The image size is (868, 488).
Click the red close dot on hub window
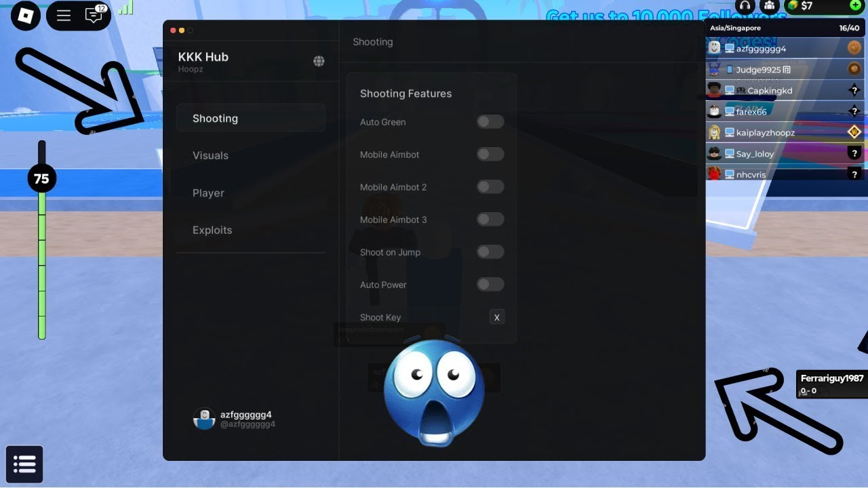(173, 30)
